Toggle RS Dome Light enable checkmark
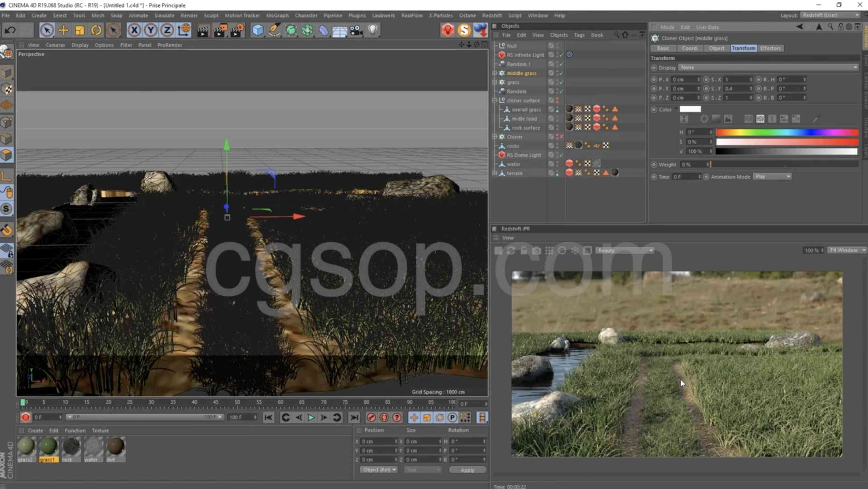This screenshot has height=489, width=868. pos(561,155)
